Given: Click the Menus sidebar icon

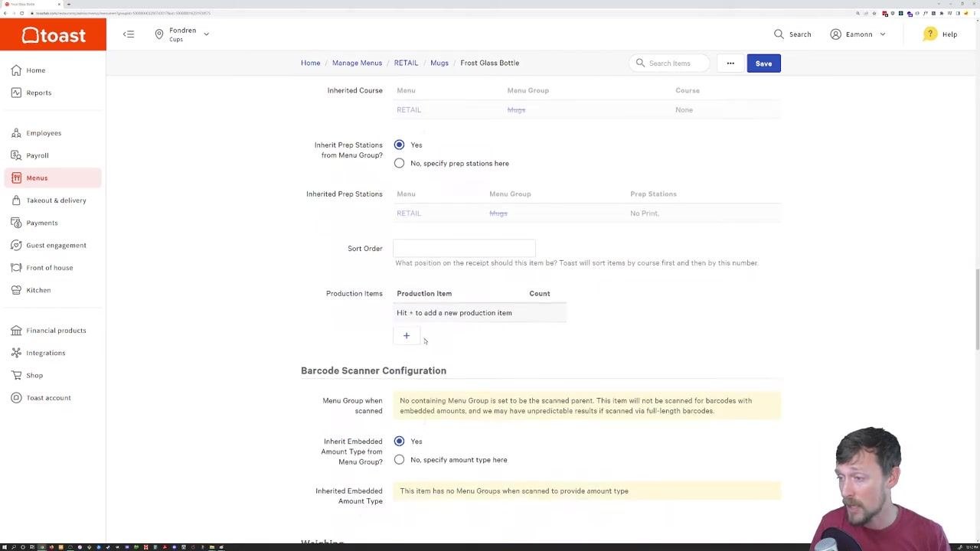Looking at the screenshot, I should (16, 178).
